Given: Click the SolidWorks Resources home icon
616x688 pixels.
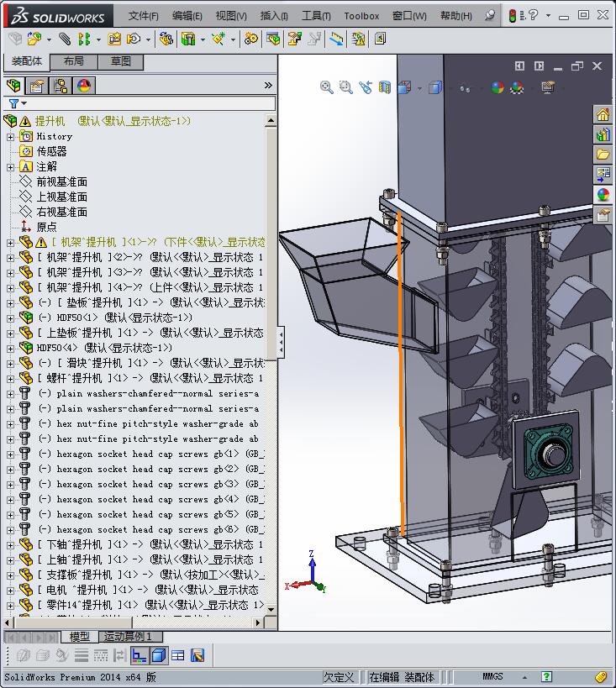Looking at the screenshot, I should click(x=603, y=115).
